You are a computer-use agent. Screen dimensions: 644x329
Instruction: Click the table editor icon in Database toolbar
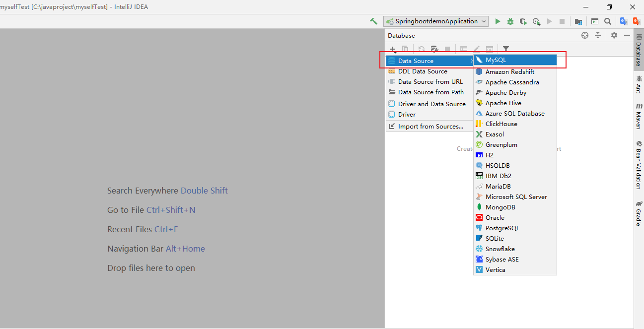(x=464, y=49)
